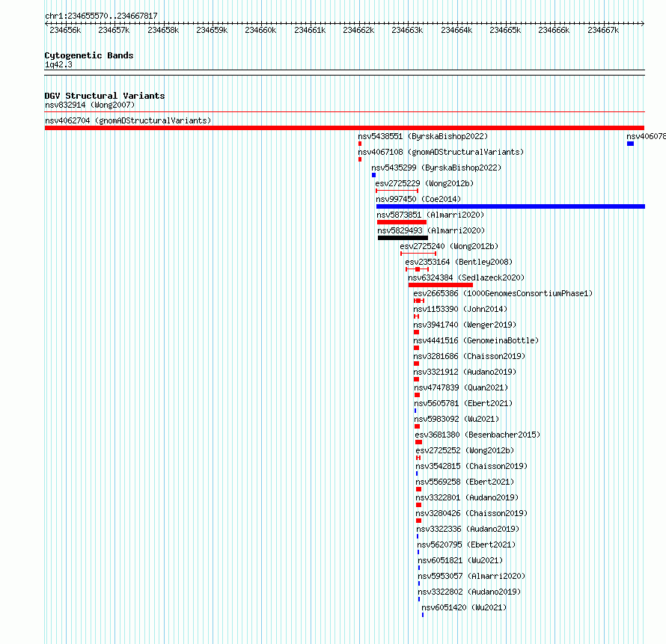666x644 pixels.
Task: Click the esv2353164 (Bentley2008) label
Action: [x=459, y=262]
